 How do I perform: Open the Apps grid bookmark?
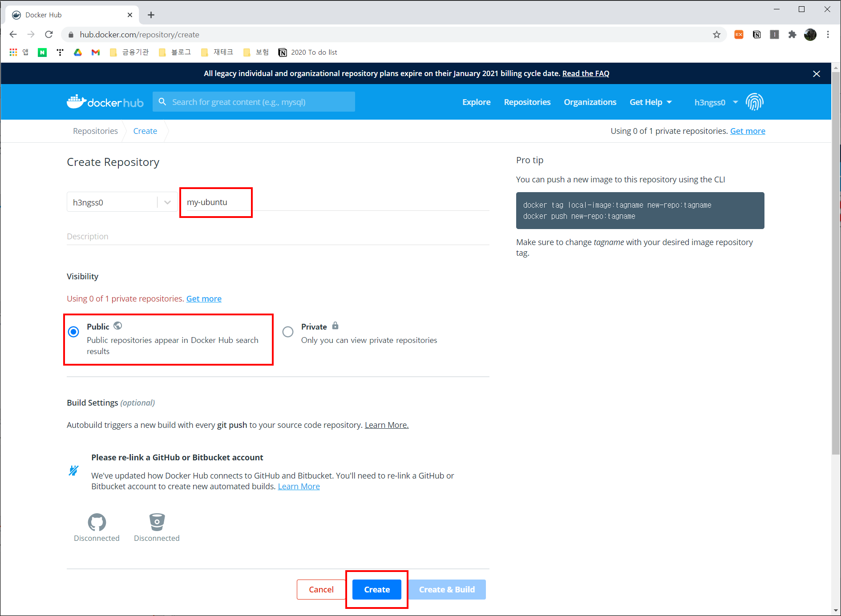(13, 52)
